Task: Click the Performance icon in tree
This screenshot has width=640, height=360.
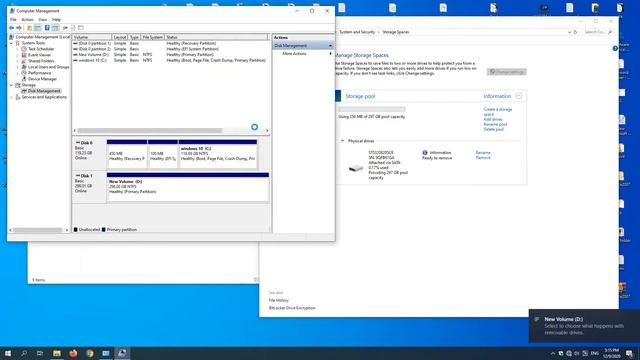Action: (24, 73)
